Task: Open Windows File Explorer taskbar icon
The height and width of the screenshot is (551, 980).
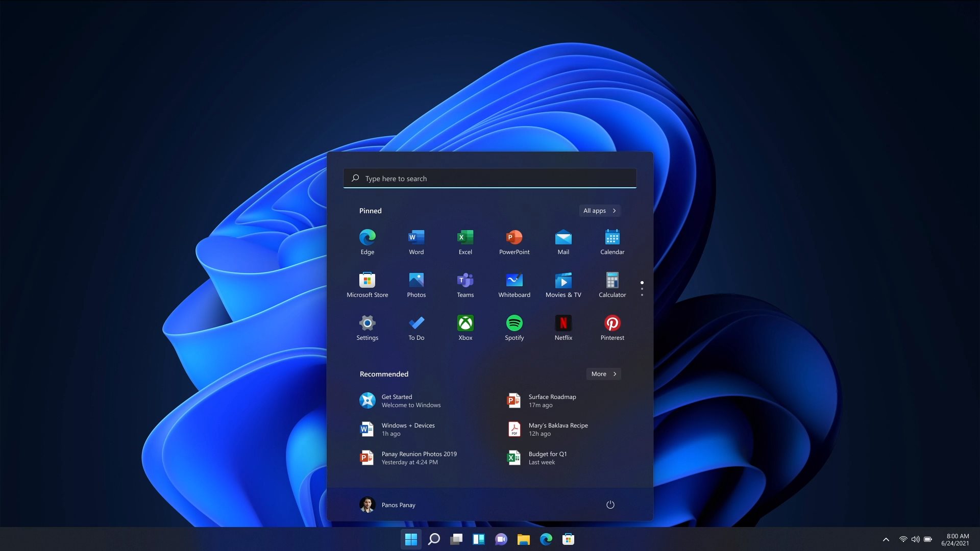Action: coord(524,539)
